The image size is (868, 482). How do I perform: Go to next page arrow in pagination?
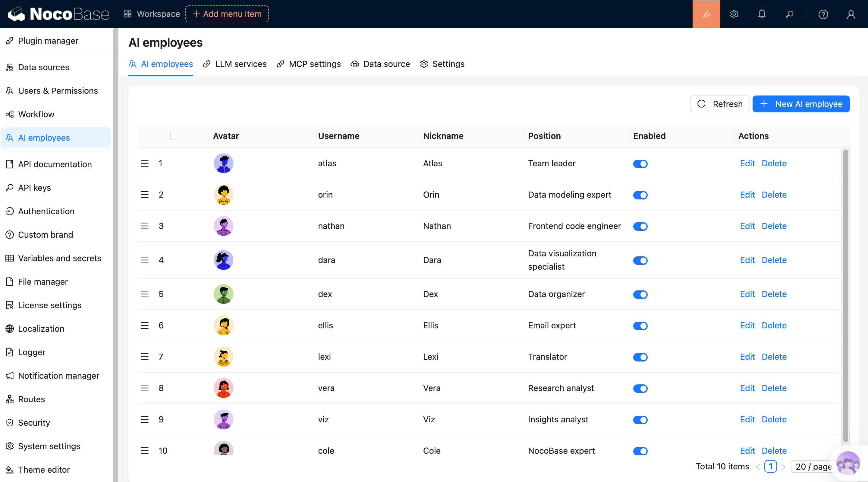click(x=783, y=467)
